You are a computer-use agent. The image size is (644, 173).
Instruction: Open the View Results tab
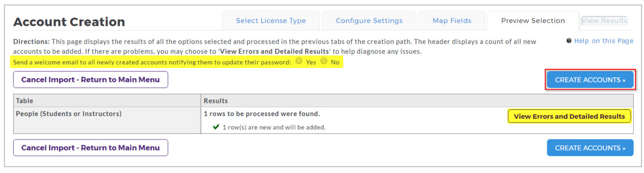point(604,21)
